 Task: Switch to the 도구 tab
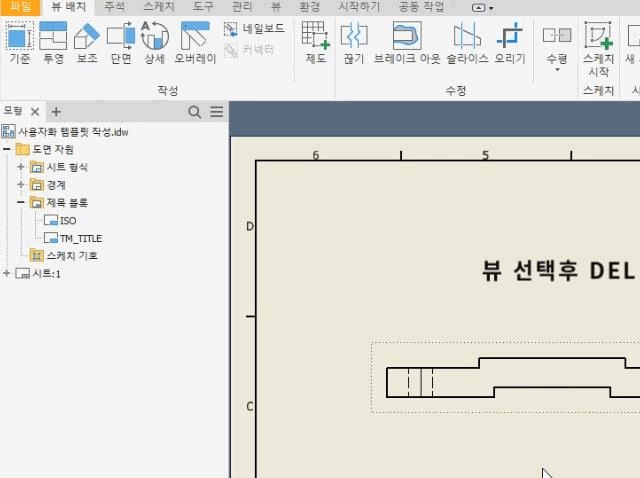(x=203, y=7)
